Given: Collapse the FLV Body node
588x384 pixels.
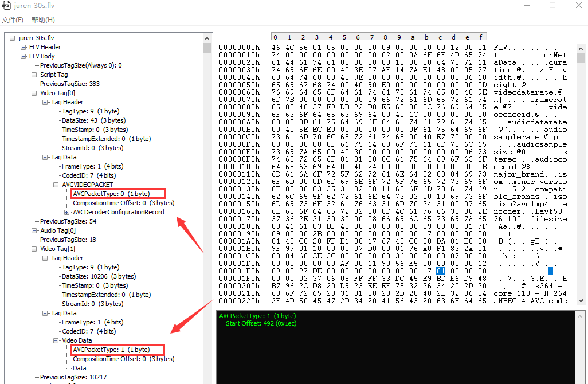Looking at the screenshot, I should [23, 56].
